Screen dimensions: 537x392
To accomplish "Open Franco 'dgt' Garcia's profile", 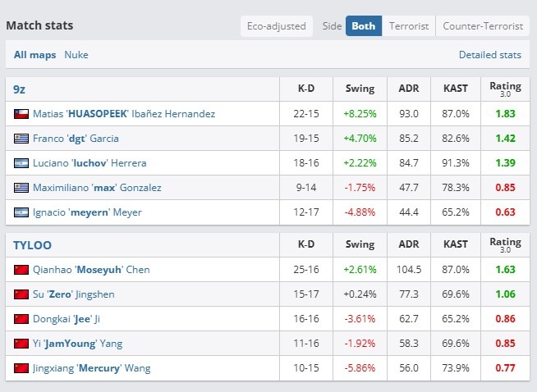I will coord(76,139).
